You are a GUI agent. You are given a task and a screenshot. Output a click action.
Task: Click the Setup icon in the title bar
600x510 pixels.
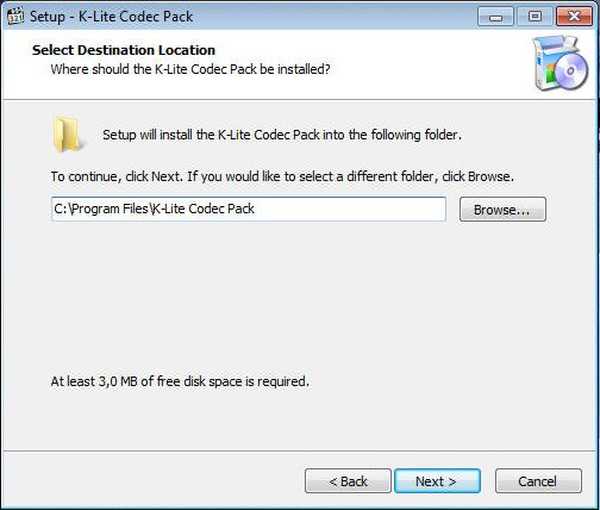pos(15,16)
